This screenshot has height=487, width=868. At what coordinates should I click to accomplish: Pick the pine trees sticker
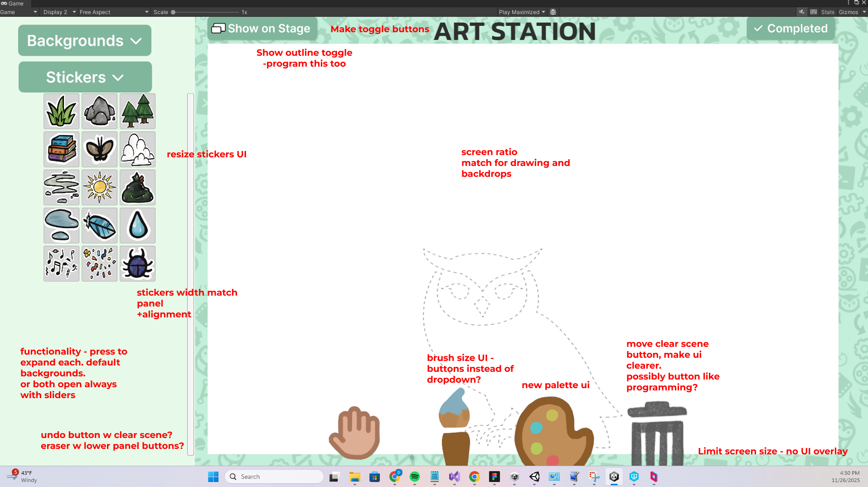pyautogui.click(x=138, y=112)
